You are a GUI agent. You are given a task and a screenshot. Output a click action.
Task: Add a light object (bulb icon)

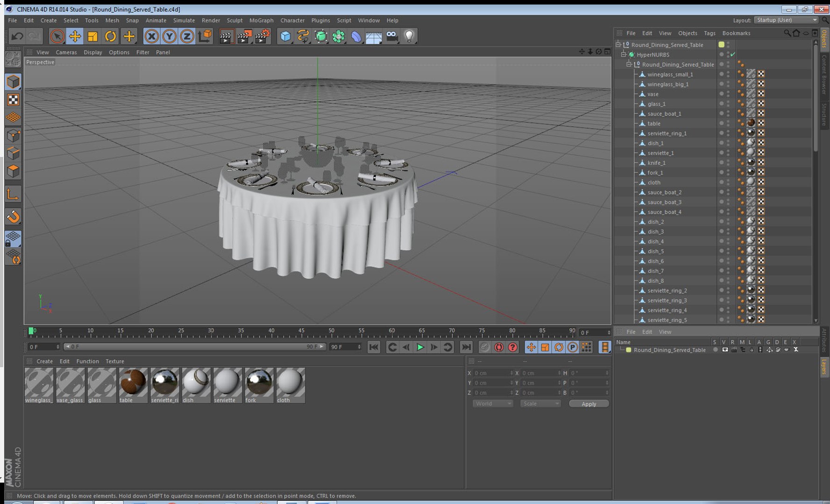409,36
